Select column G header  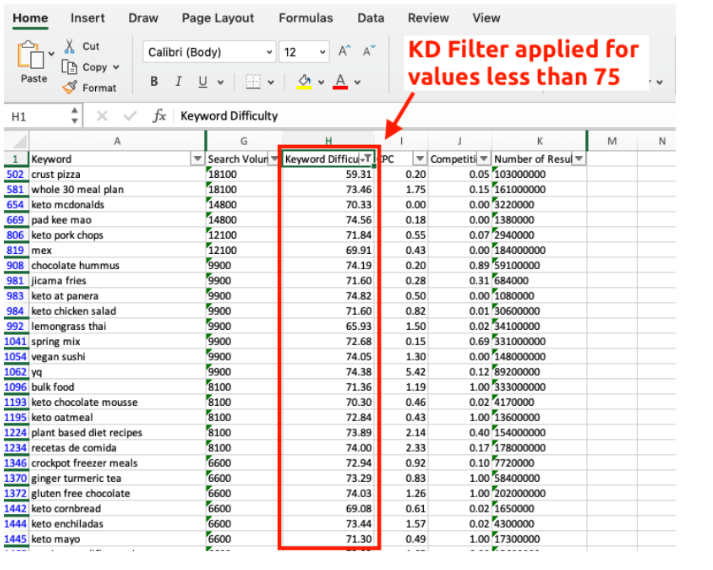click(x=244, y=141)
